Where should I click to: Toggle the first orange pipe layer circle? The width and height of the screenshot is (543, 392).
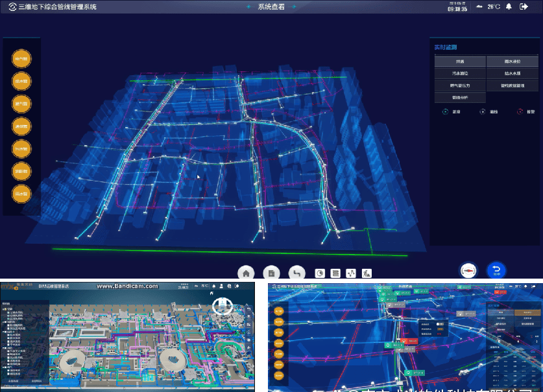[21, 59]
